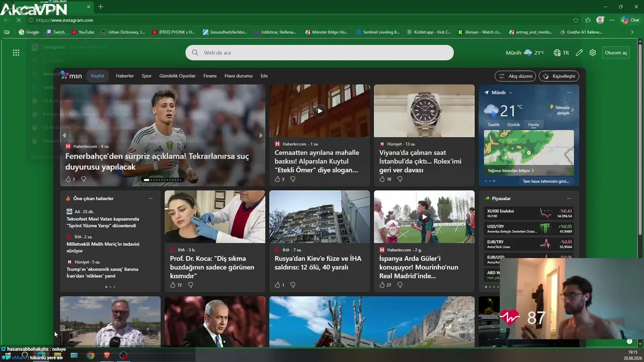Open more options on the Piyasalar card

[x=569, y=199]
